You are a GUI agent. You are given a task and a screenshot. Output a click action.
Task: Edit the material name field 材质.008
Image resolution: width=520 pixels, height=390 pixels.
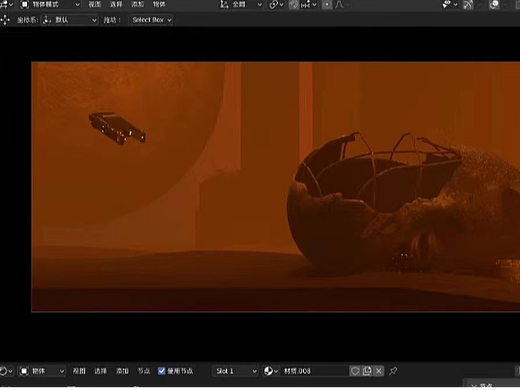315,371
